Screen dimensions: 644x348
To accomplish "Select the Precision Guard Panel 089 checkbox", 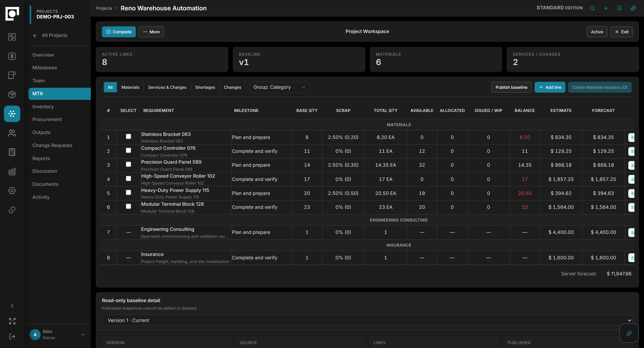I will click(128, 164).
